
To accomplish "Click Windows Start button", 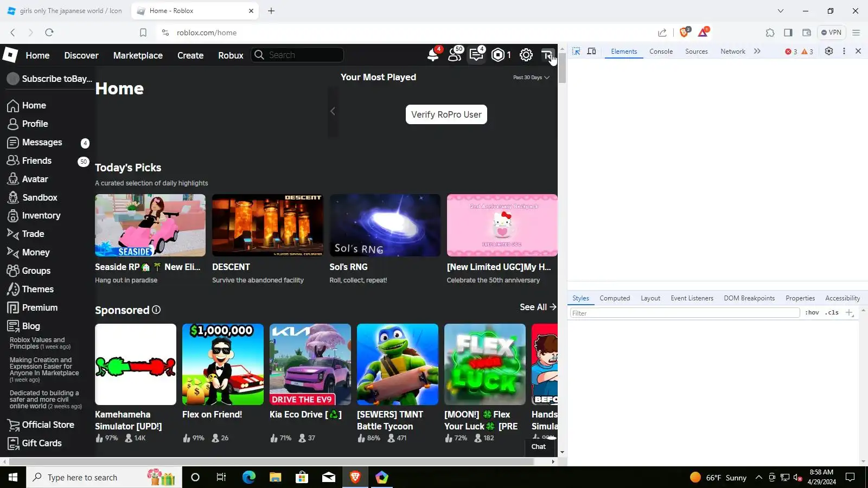I will 13,477.
